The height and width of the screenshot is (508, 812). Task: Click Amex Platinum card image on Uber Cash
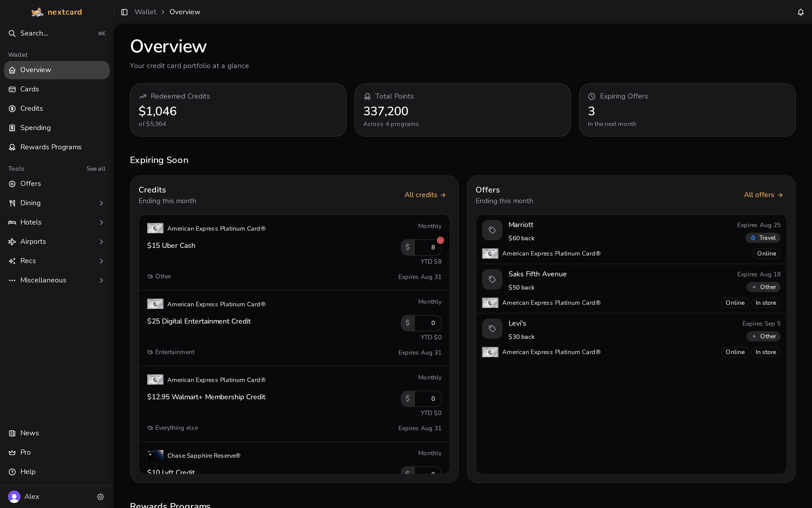[x=155, y=228]
